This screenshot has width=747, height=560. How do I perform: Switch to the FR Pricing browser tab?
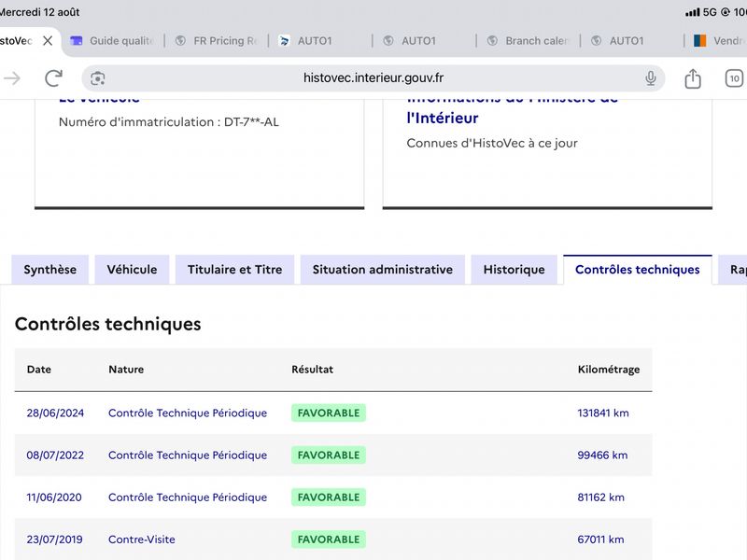pos(217,41)
